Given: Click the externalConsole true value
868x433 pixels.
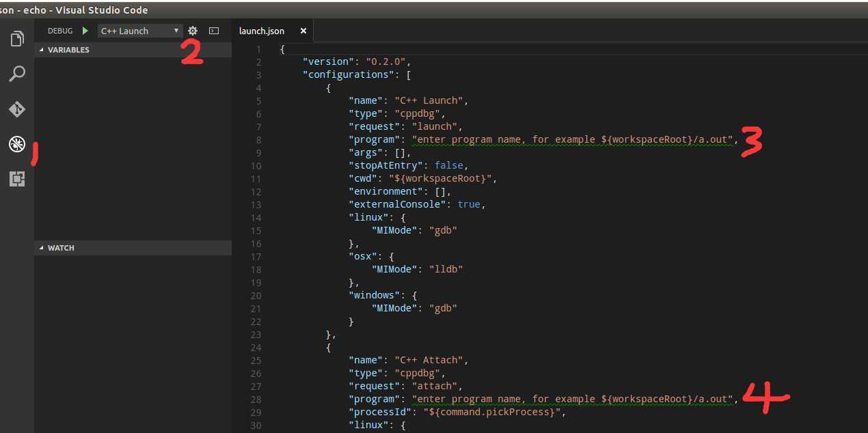Looking at the screenshot, I should (468, 204).
